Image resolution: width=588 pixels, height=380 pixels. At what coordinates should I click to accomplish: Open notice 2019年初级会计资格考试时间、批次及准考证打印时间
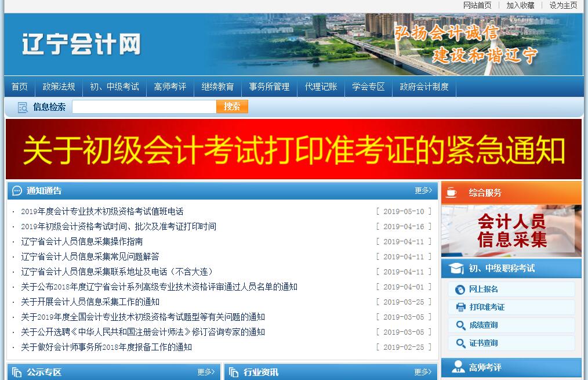point(118,227)
